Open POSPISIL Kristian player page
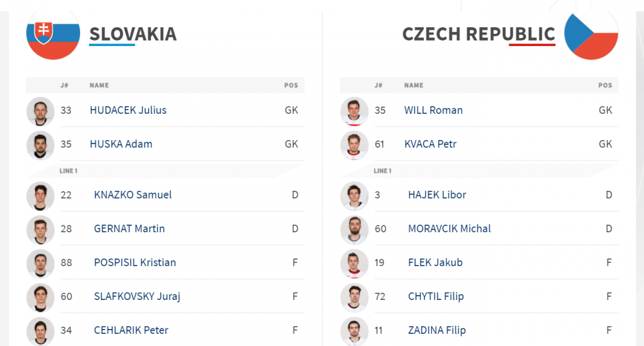 pos(135,263)
